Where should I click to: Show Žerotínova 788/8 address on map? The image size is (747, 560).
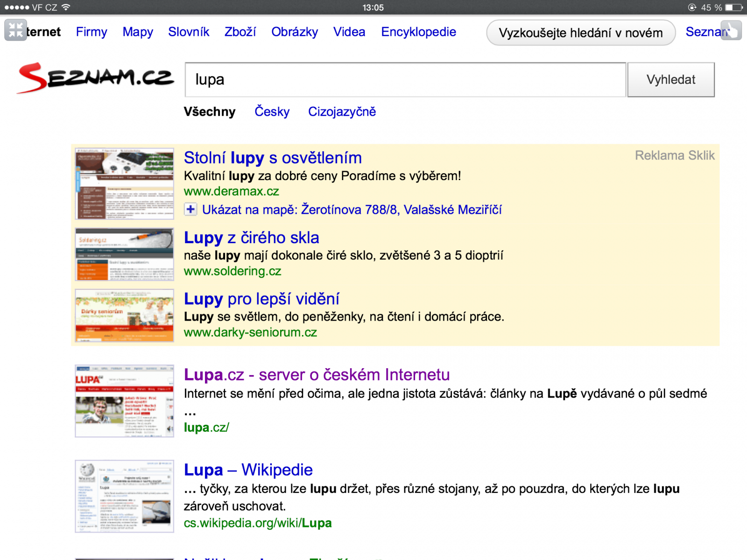352,210
